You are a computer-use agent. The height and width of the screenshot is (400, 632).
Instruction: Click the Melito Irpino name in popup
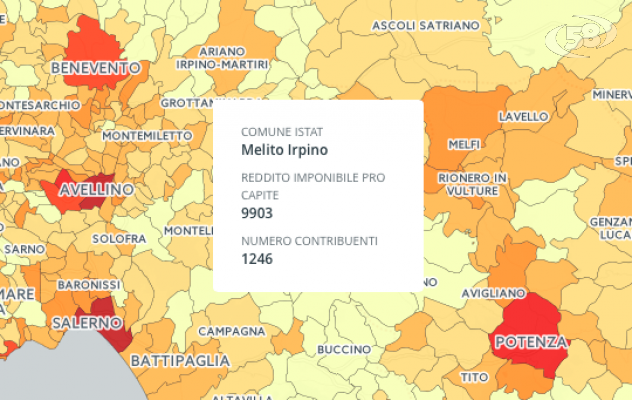[285, 150]
